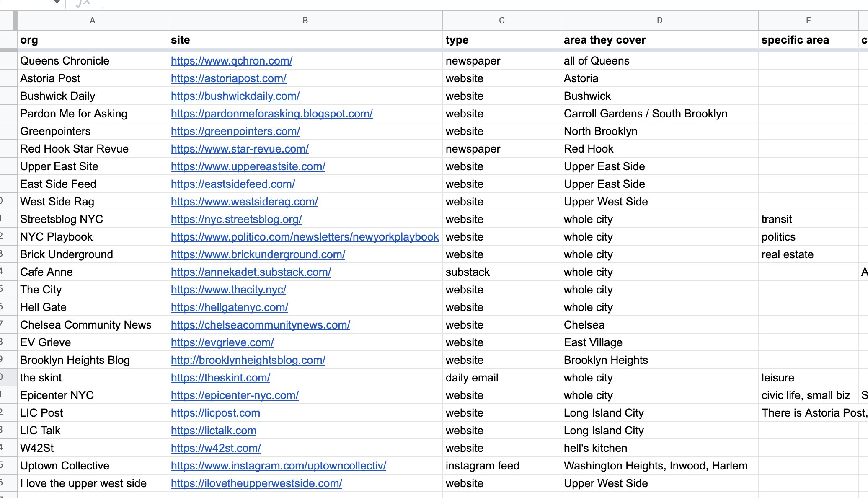Viewport: 868px width, 498px height.
Task: Open the brooklynheightsblog.com link
Action: tap(248, 360)
